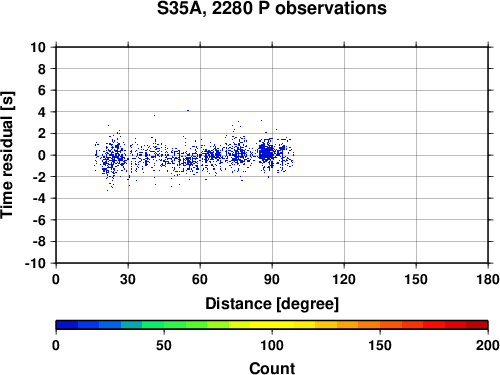Image resolution: width=500 pixels, height=375 pixels.
Task: Click the plot title 'S35A, 2280 P observations'
Action: click(272, 8)
